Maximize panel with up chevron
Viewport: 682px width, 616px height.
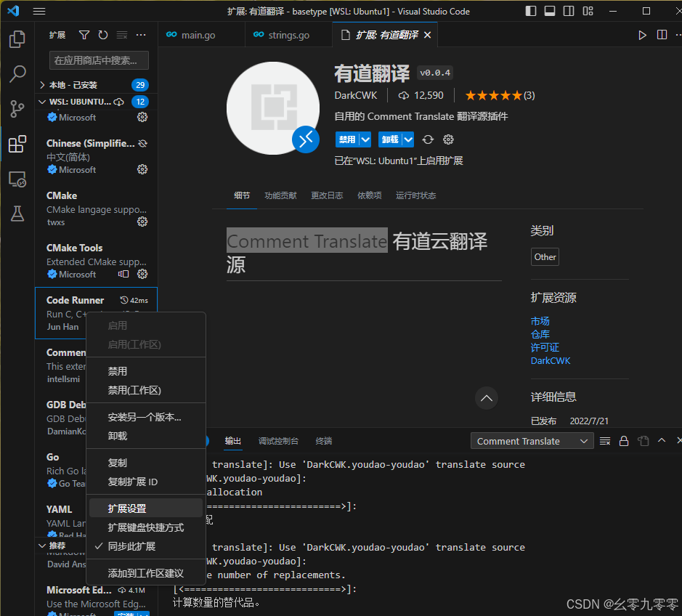(x=662, y=440)
